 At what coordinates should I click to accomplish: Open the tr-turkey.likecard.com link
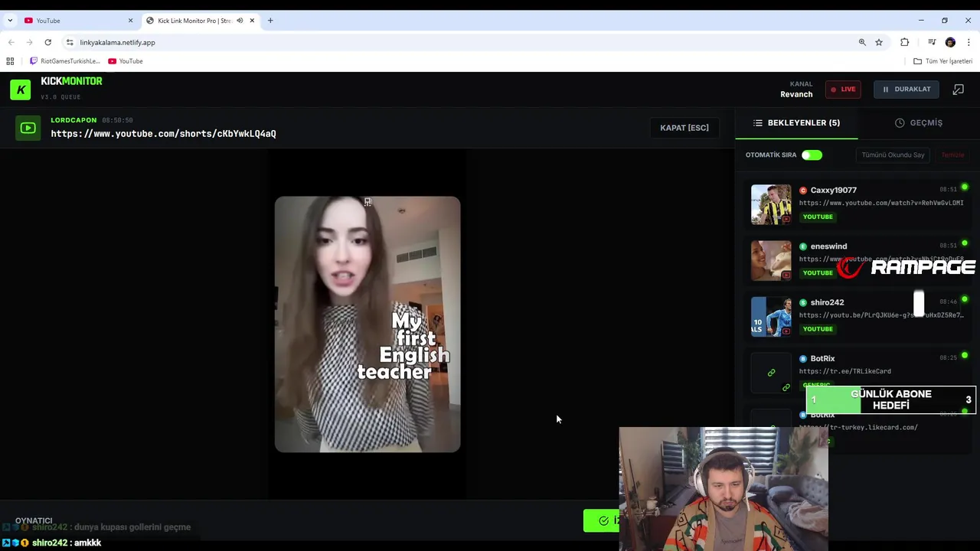point(858,427)
